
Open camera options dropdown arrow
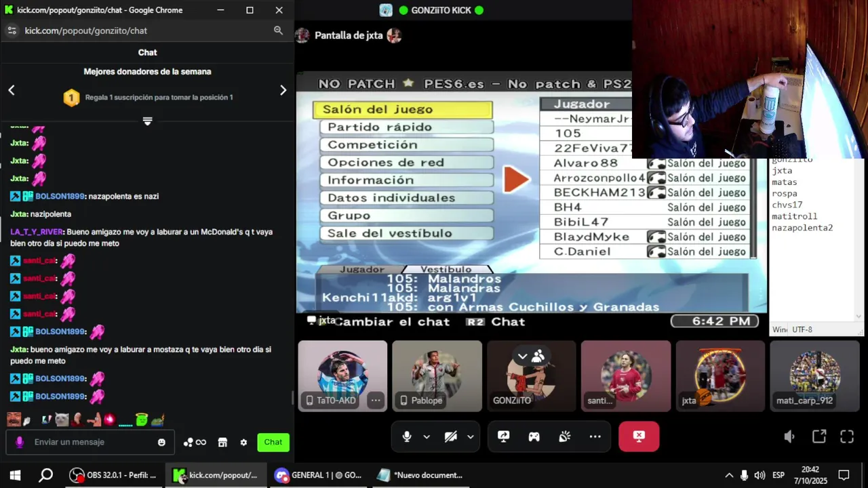point(470,436)
